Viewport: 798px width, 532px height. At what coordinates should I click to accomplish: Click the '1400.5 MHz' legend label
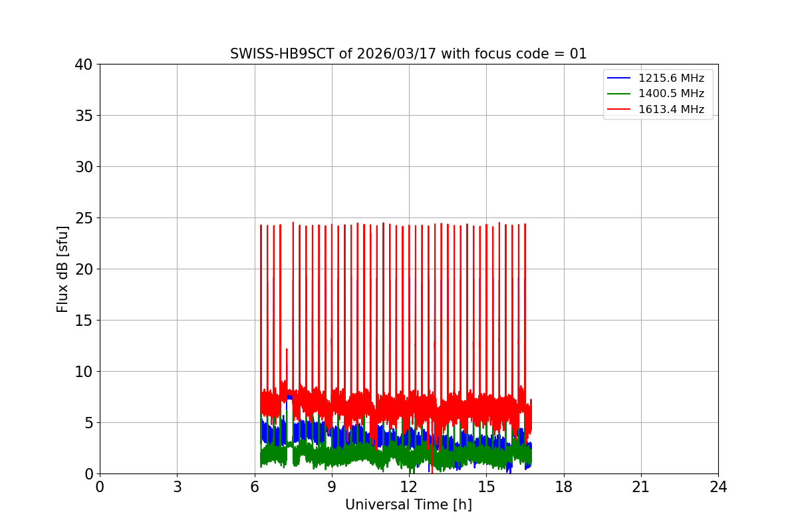coord(671,94)
